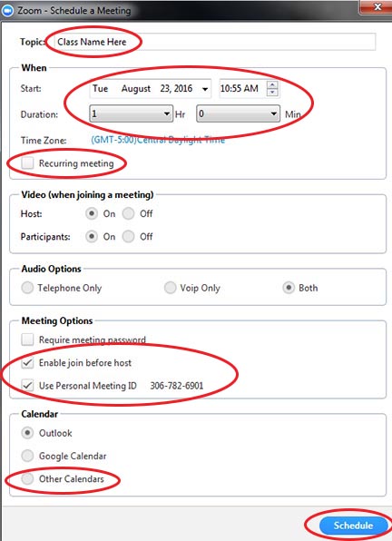Select Telephone Only audio option
Screen dimensions: 392x541
[27, 288]
